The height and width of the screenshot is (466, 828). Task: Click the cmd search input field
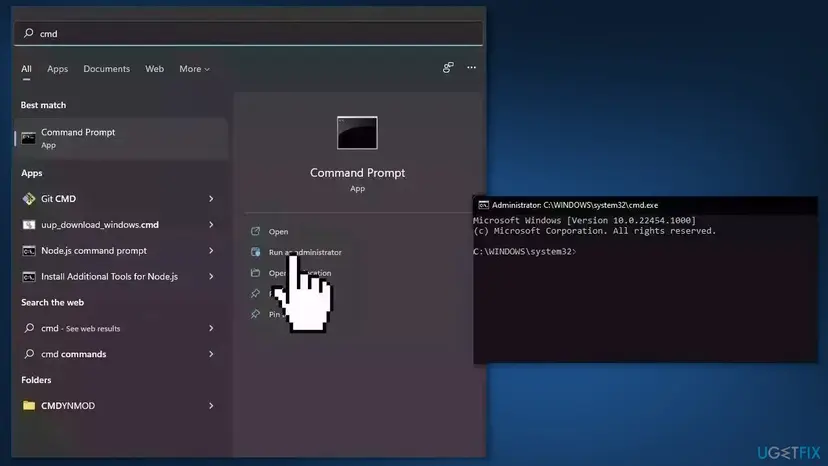click(x=248, y=33)
